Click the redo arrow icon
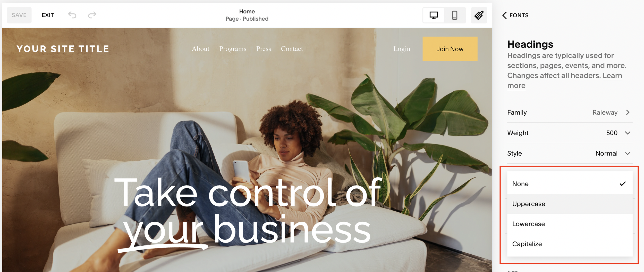This screenshot has height=272, width=644. pyautogui.click(x=92, y=15)
